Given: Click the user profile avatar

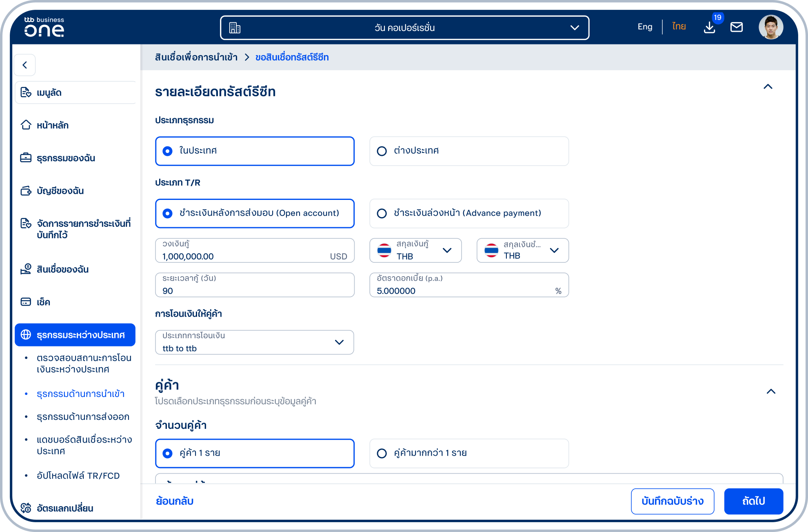Looking at the screenshot, I should [771, 27].
